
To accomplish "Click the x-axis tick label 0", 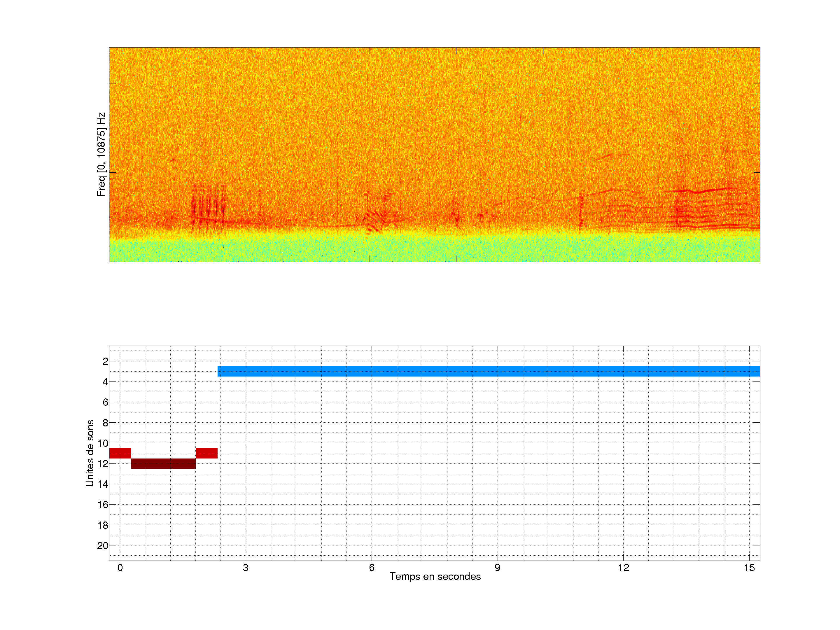I will pos(120,568).
